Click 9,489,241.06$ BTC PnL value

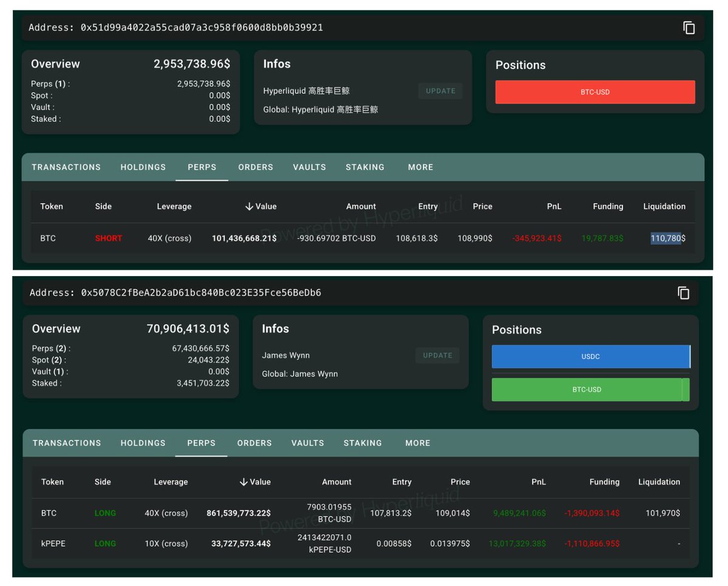[x=519, y=513]
